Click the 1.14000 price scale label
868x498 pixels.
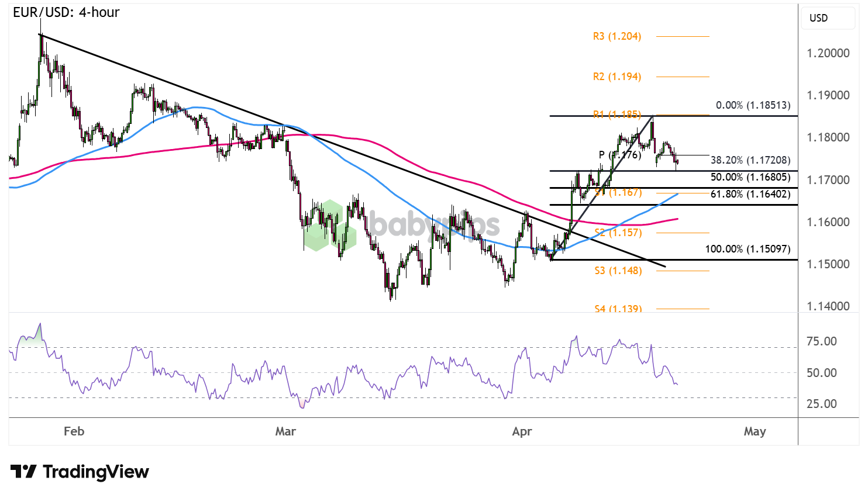tap(828, 306)
